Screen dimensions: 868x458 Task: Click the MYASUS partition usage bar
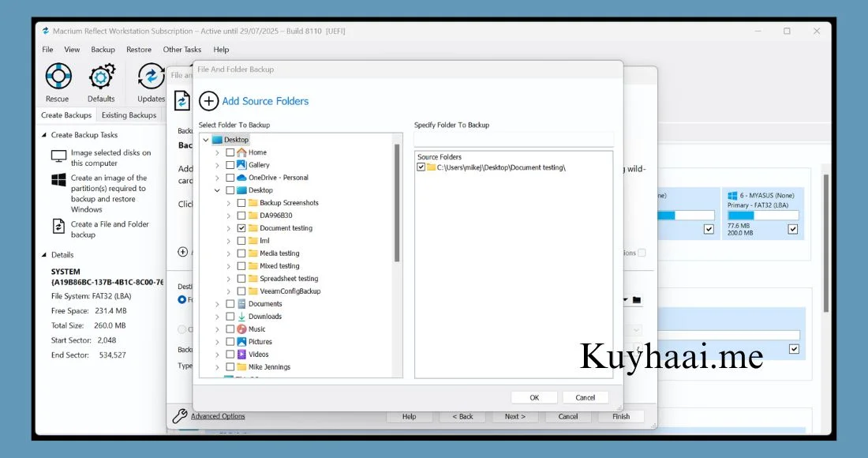[x=763, y=216]
